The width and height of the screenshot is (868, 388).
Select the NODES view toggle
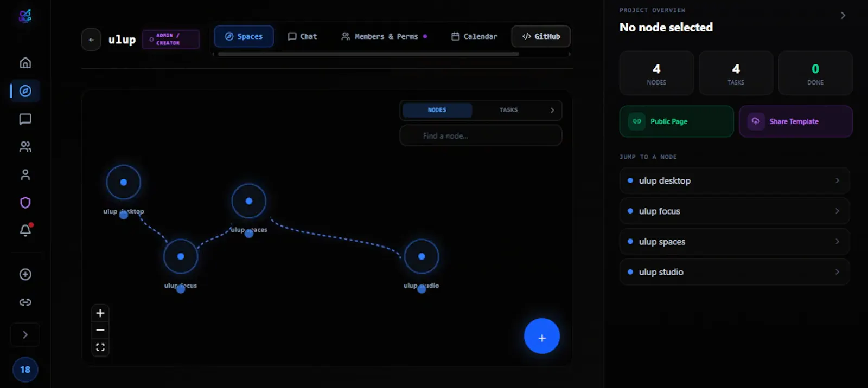[437, 110]
